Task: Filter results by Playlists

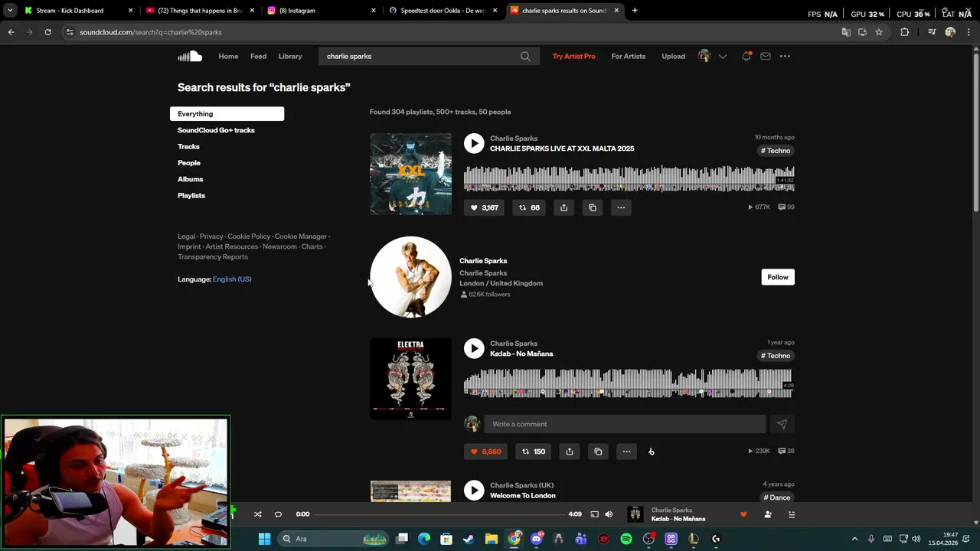Action: pyautogui.click(x=191, y=195)
